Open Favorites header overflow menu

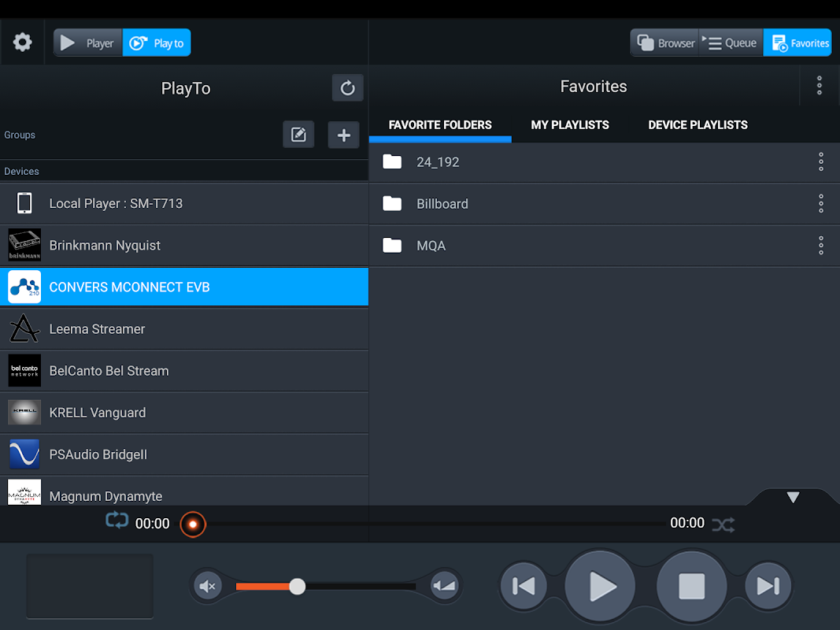click(x=819, y=86)
